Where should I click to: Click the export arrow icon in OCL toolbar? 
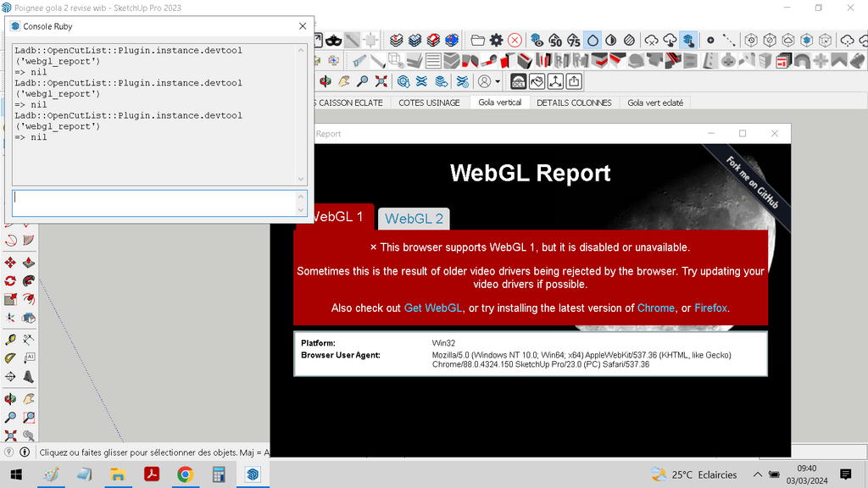(x=574, y=82)
